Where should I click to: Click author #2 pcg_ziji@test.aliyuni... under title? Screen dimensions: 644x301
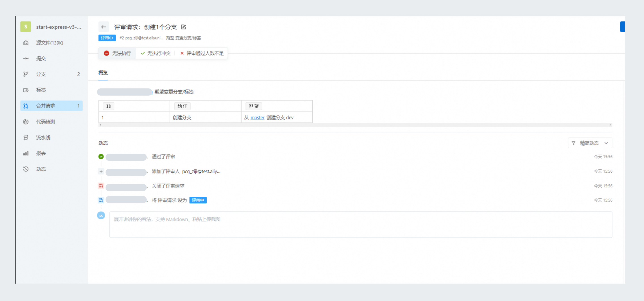[142, 38]
